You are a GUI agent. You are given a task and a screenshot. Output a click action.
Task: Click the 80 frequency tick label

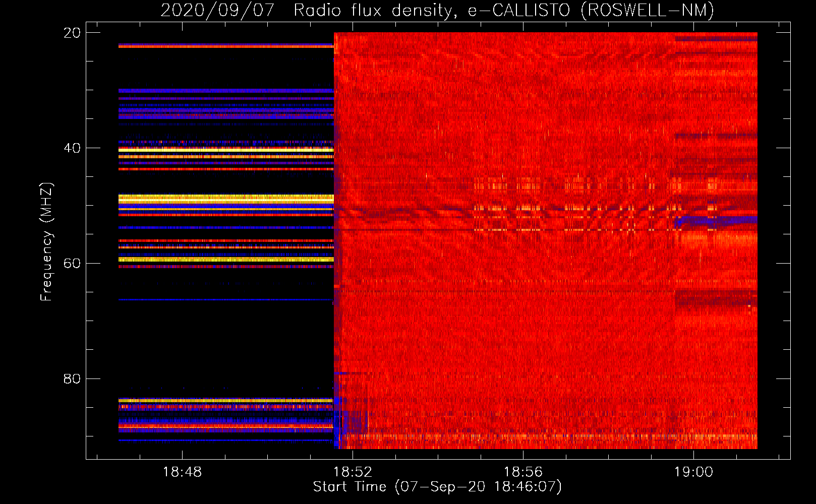tap(72, 379)
